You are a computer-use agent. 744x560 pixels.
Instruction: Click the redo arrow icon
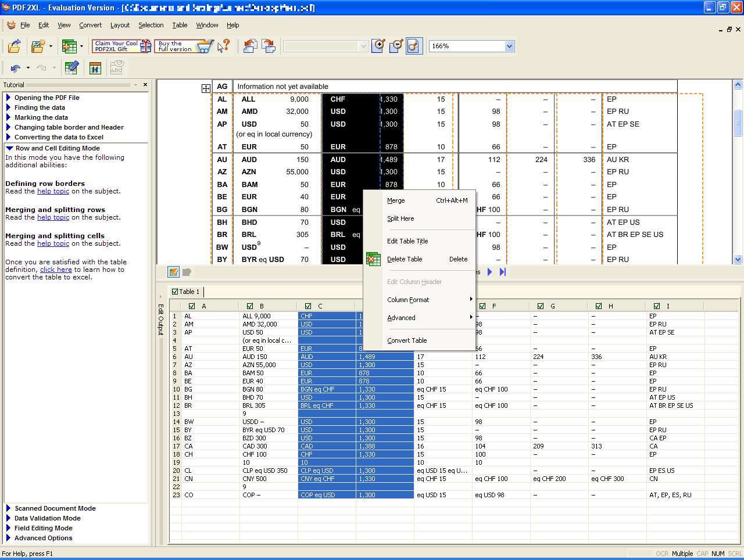coord(41,68)
